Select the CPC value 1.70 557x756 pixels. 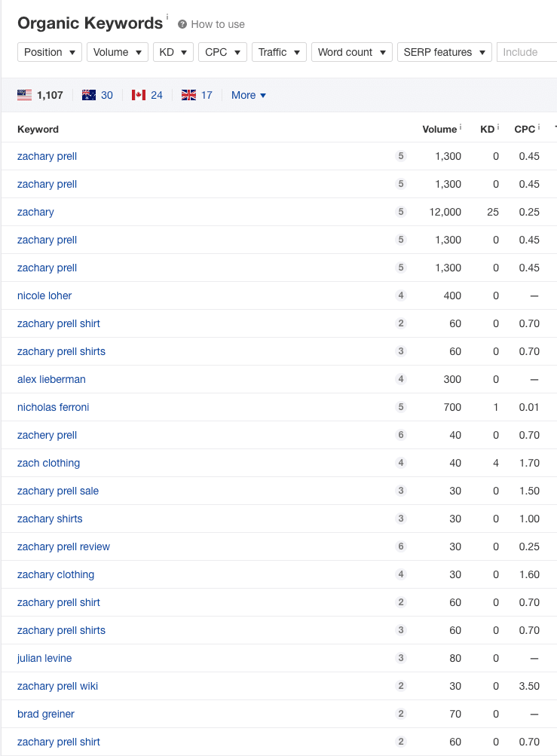click(x=529, y=464)
